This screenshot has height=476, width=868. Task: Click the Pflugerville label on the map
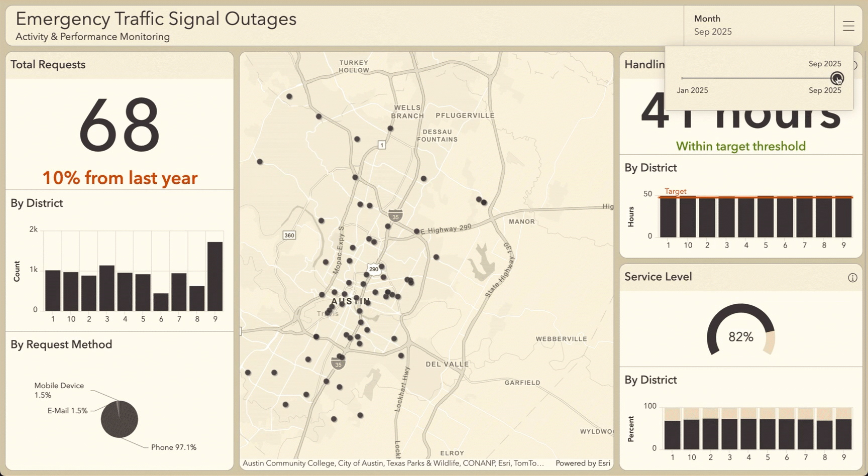pos(465,115)
